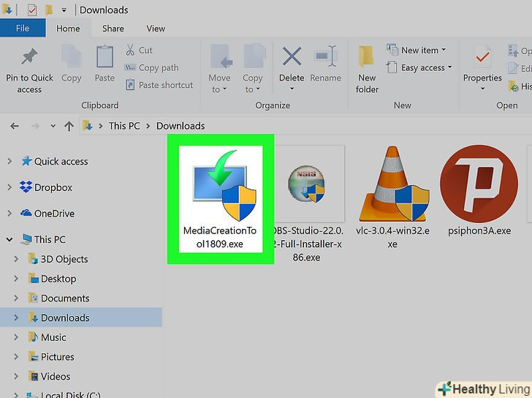Click Paste shortcut in ribbon
Viewport: 532px width, 398px height.
click(x=159, y=85)
